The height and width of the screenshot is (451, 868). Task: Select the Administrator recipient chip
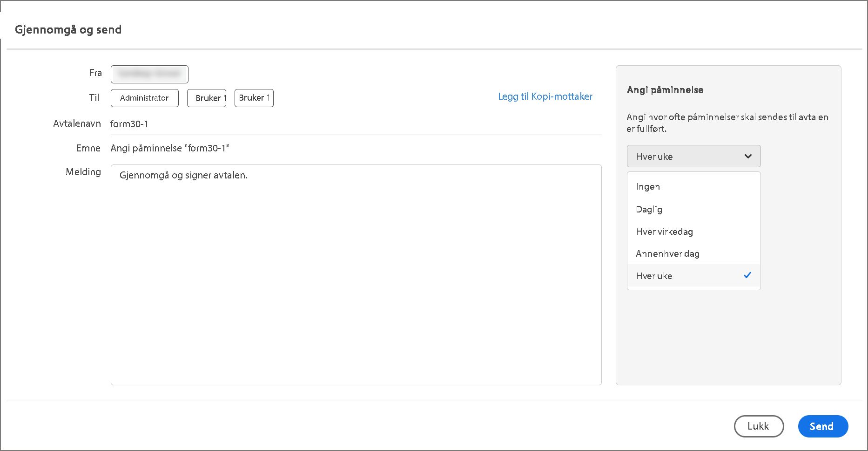tap(144, 98)
